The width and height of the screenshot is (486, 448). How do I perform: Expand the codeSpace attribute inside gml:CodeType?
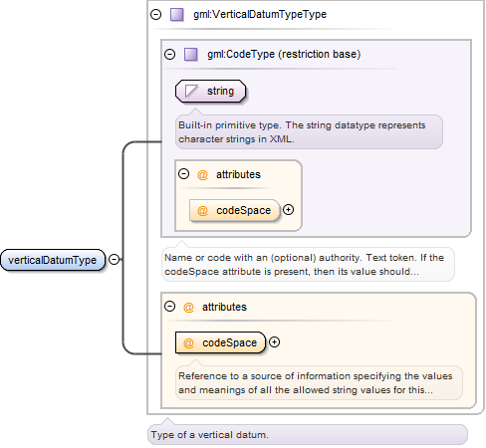pyautogui.click(x=288, y=210)
